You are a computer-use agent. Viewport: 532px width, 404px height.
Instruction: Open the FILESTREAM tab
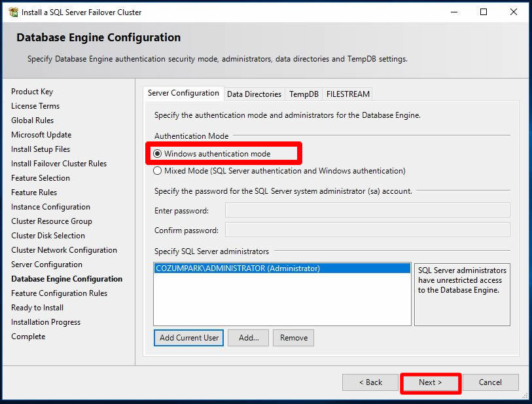[x=347, y=94]
